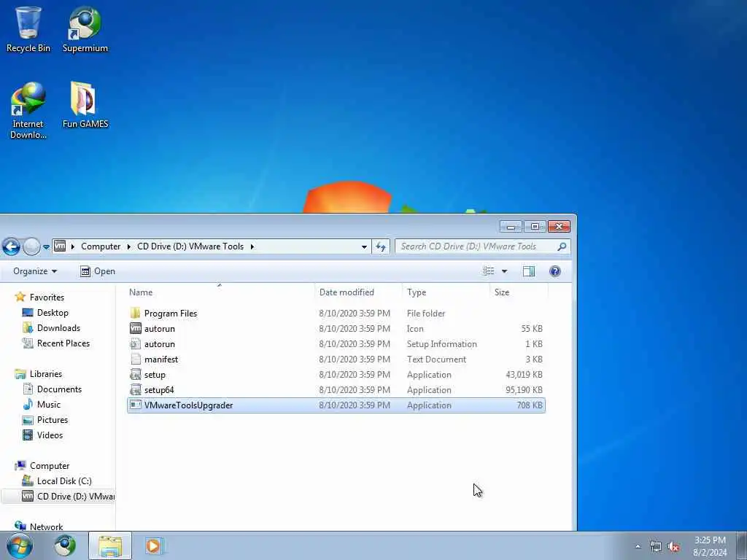The image size is (747, 560).
Task: Expand the breadcrumb arrow after VMware Tools
Action: coord(252,246)
